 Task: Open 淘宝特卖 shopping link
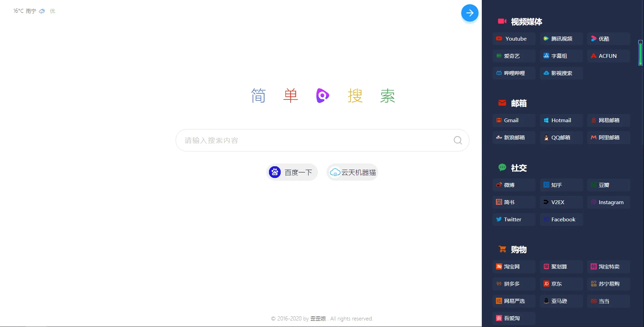[x=609, y=267]
